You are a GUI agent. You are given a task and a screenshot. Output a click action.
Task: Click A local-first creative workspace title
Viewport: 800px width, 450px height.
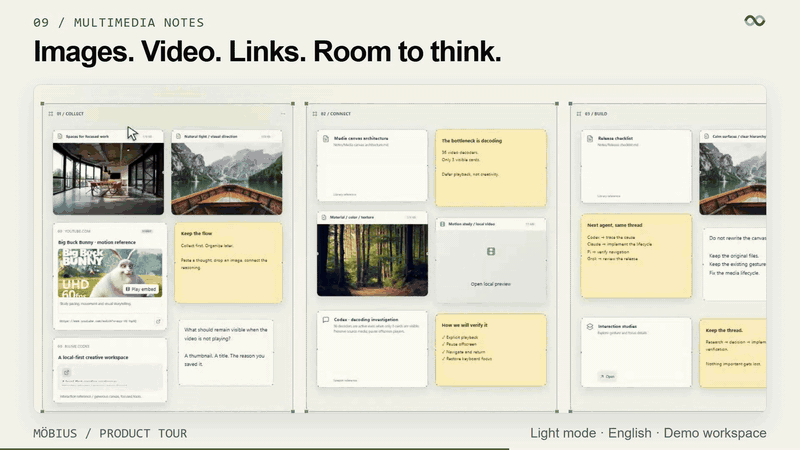[93, 357]
